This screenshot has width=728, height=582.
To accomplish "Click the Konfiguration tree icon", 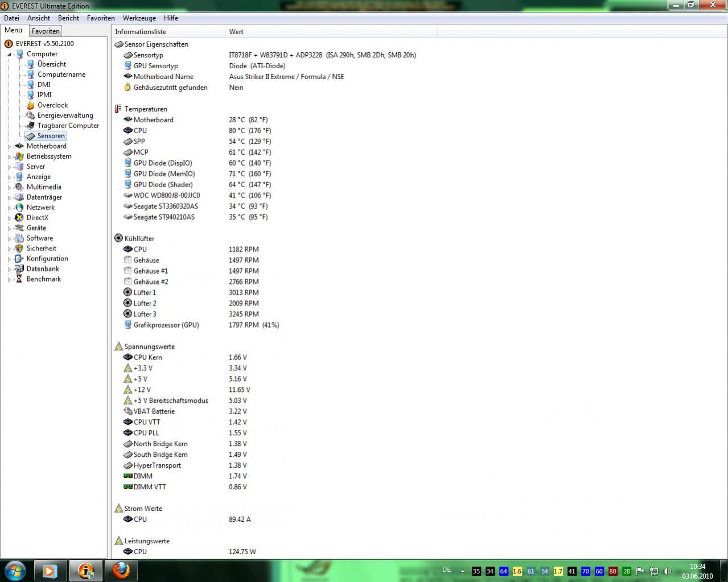I will 19,259.
